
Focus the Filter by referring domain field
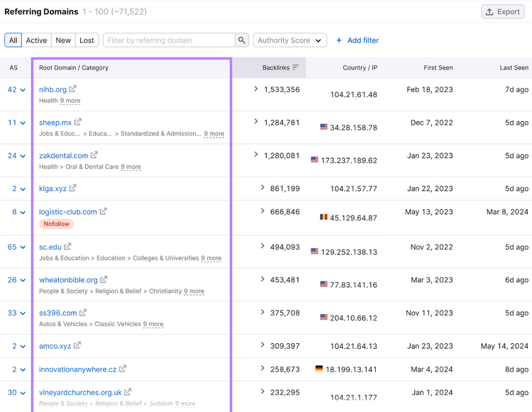point(170,40)
